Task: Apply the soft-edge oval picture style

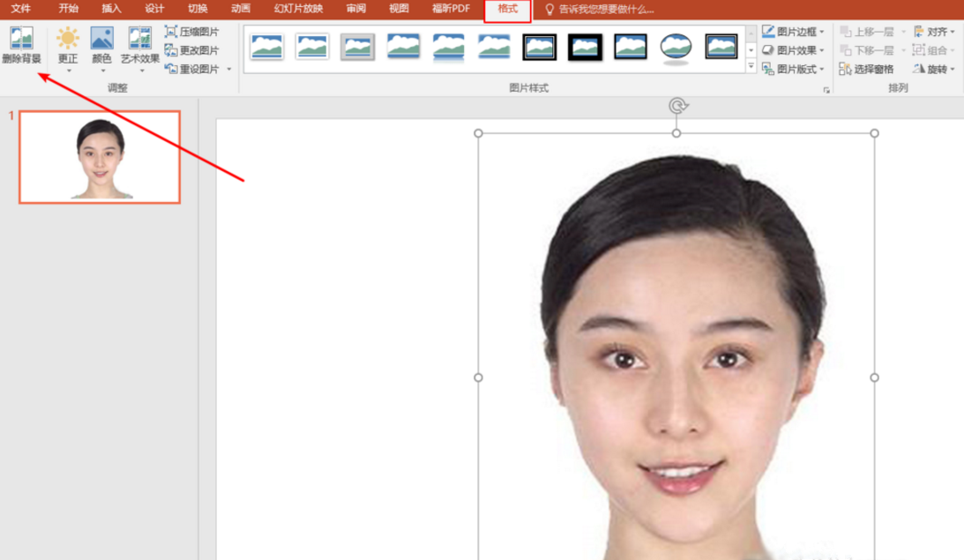Action: coord(676,48)
